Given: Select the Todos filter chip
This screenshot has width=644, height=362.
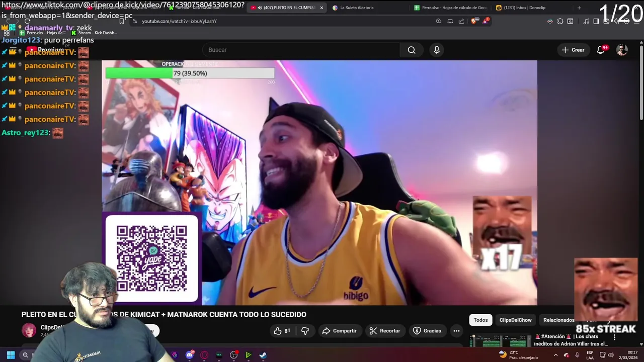Looking at the screenshot, I should coord(480,320).
